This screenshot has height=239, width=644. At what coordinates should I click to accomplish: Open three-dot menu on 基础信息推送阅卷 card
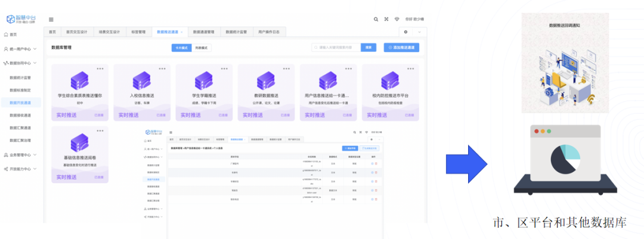(100, 131)
